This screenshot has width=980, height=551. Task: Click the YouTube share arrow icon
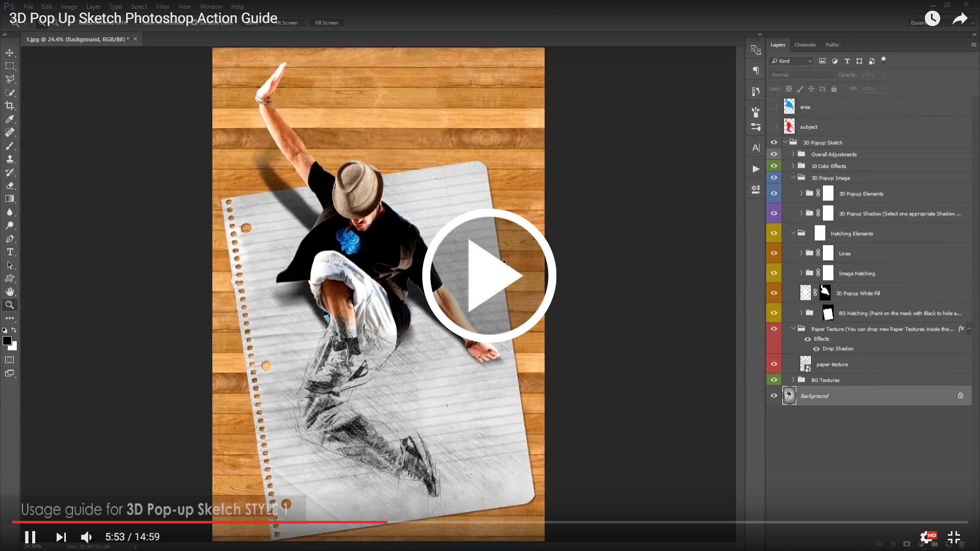point(960,19)
